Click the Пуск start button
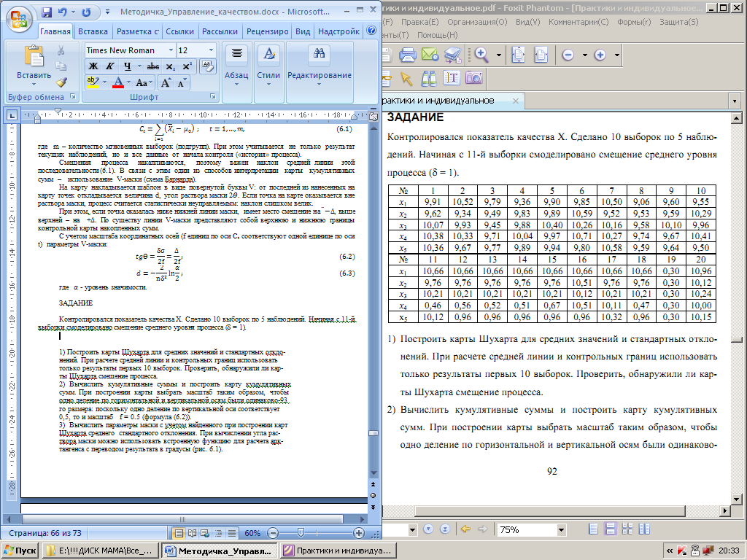This screenshot has width=747, height=560. tap(20, 551)
